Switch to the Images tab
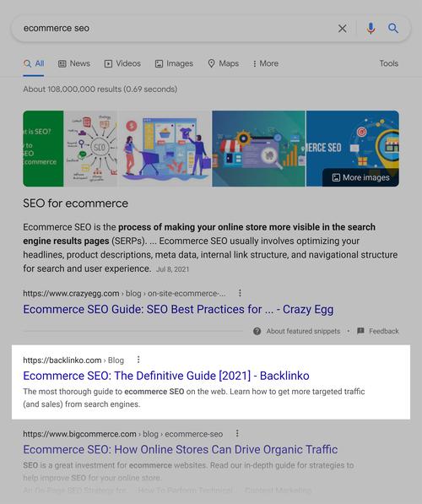 pos(174,63)
